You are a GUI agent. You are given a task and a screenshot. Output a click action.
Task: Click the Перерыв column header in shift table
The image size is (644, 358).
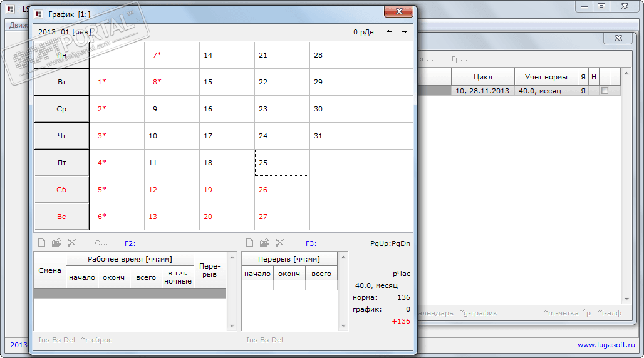click(209, 270)
